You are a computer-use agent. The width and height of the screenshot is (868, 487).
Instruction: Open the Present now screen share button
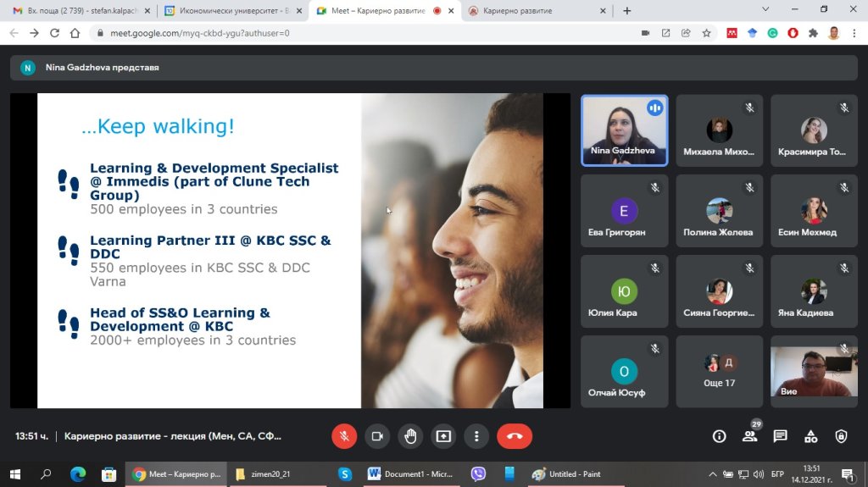[x=443, y=436]
